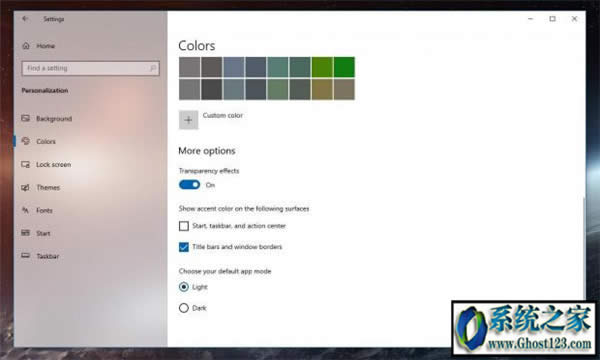Open Lock screen page
The image size is (600, 360).
(54, 165)
